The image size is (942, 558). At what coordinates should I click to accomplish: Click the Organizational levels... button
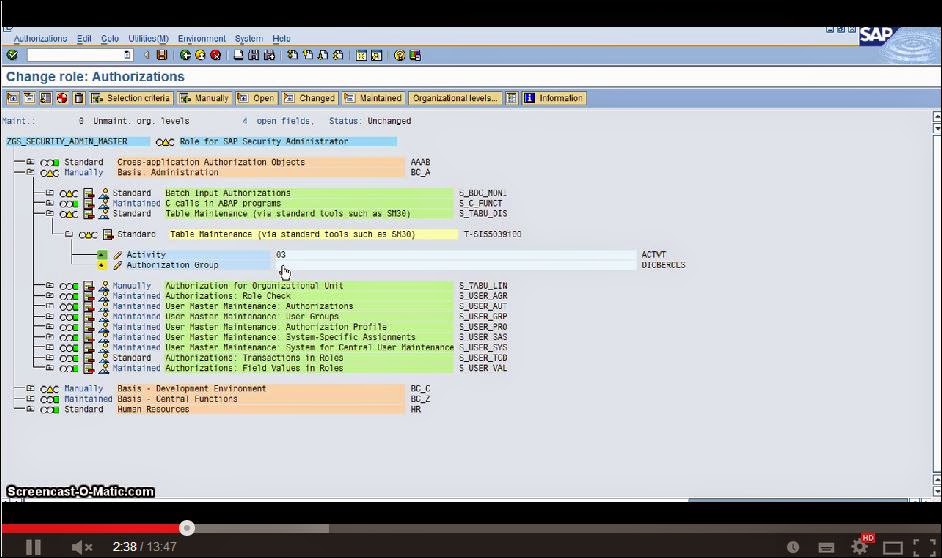pyautogui.click(x=455, y=98)
